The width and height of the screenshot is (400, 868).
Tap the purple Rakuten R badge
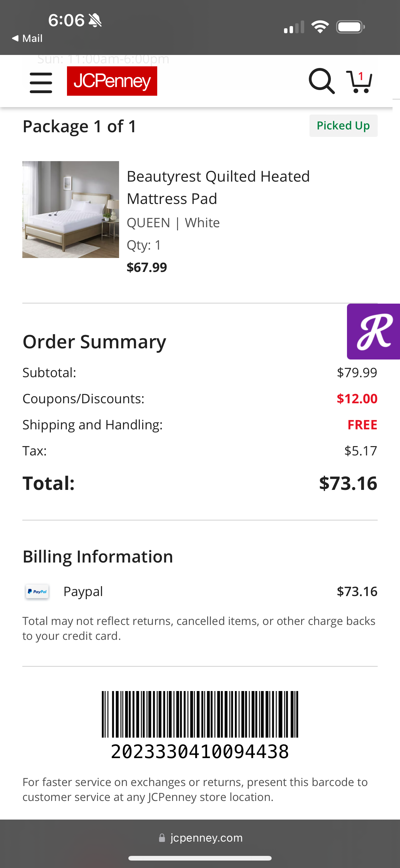(x=373, y=331)
